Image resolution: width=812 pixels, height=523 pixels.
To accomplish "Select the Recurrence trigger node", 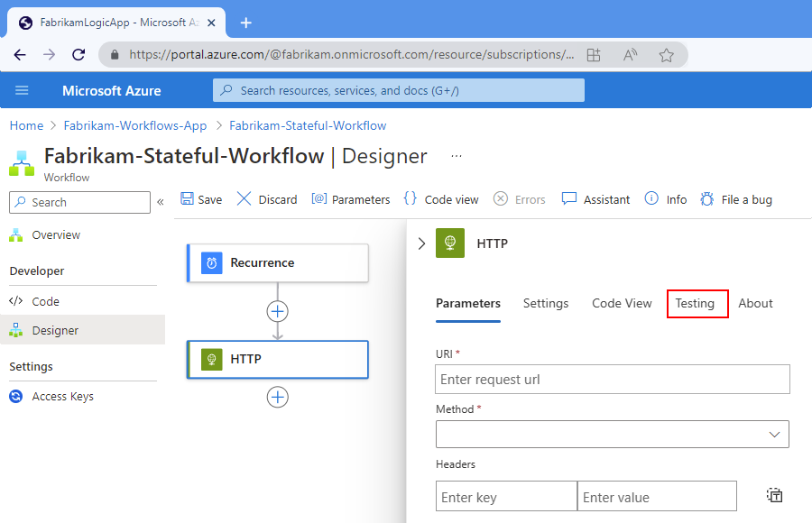I will point(278,262).
